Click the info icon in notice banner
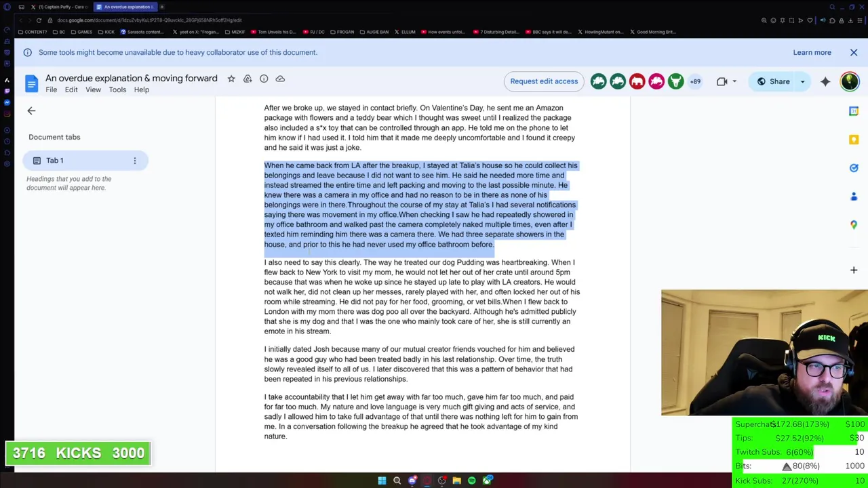Screen dimensions: 868x488 click(x=27, y=52)
